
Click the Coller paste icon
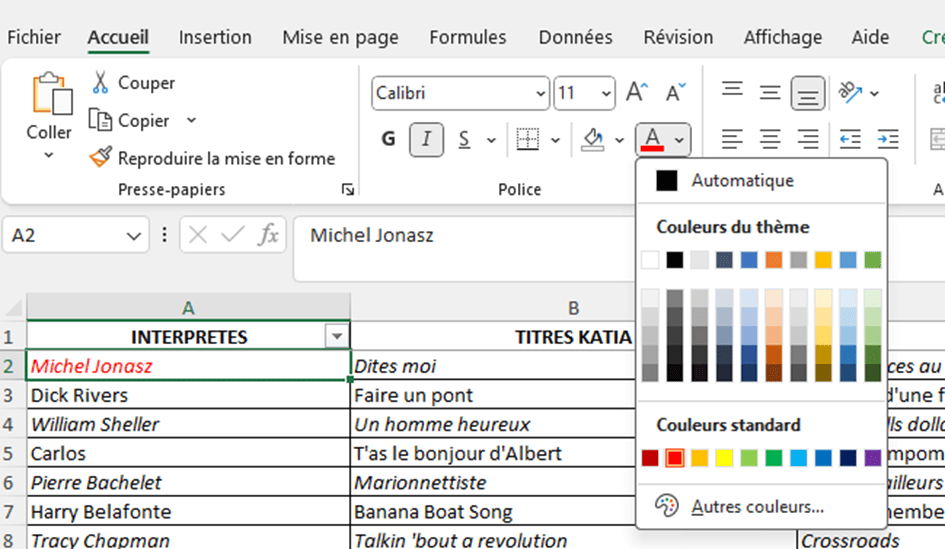click(49, 94)
